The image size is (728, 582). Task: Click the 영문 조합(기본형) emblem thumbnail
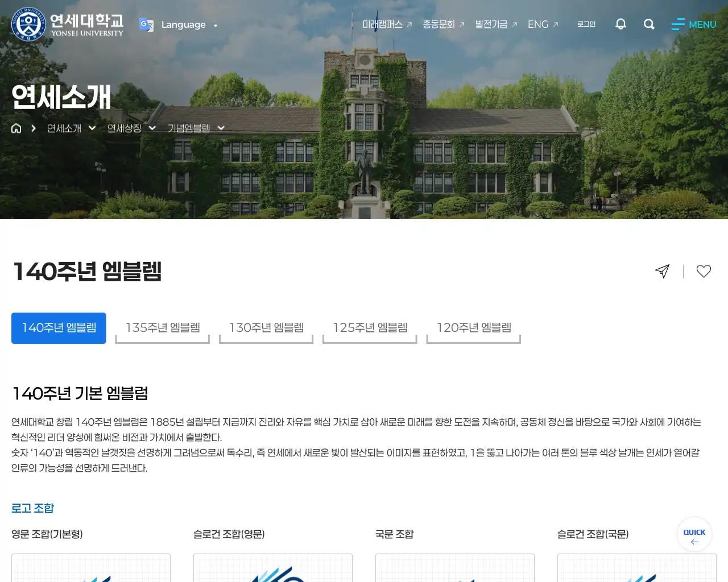[x=91, y=568]
